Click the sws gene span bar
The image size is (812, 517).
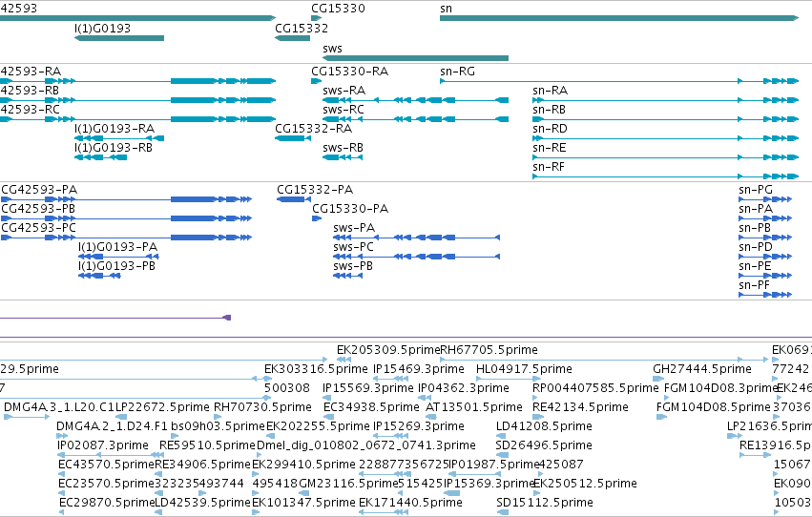pyautogui.click(x=415, y=58)
